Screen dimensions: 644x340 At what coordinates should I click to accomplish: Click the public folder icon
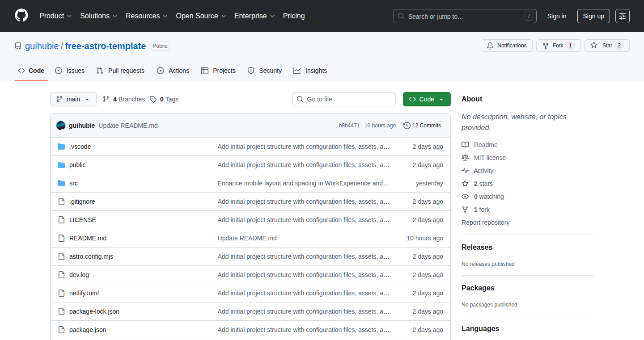pyautogui.click(x=61, y=165)
